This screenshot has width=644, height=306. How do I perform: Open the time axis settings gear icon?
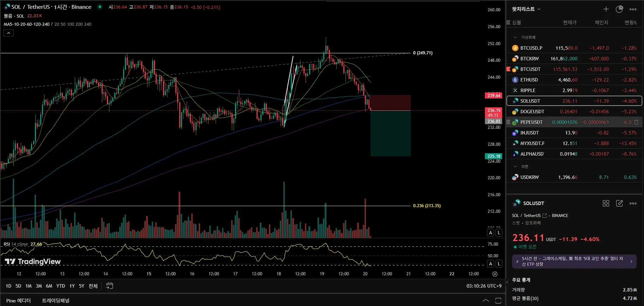click(x=495, y=274)
